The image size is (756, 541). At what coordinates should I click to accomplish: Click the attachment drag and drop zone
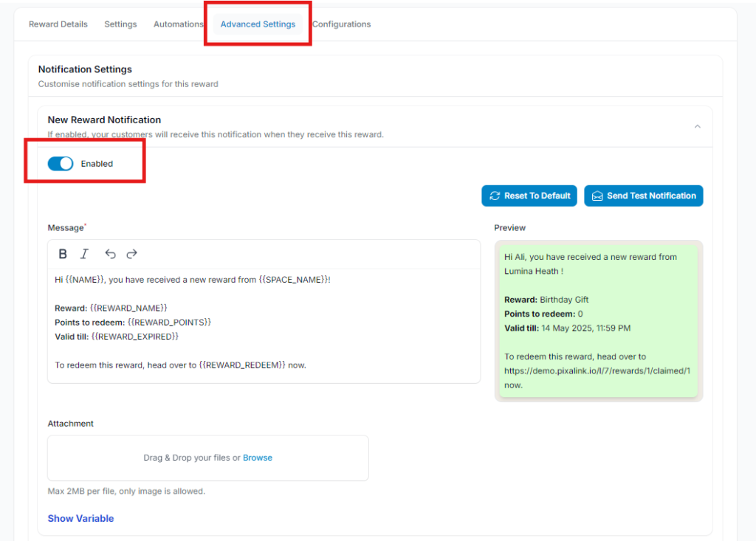coord(207,457)
